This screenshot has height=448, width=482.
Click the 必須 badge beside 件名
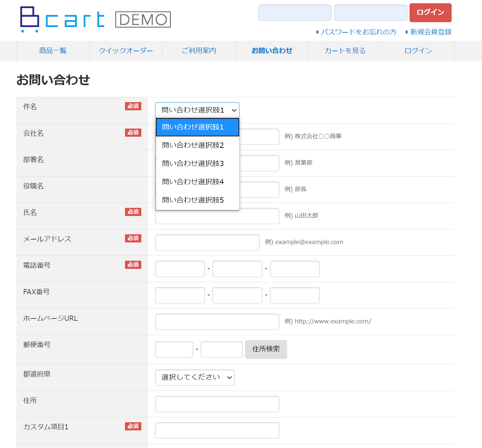(x=133, y=106)
